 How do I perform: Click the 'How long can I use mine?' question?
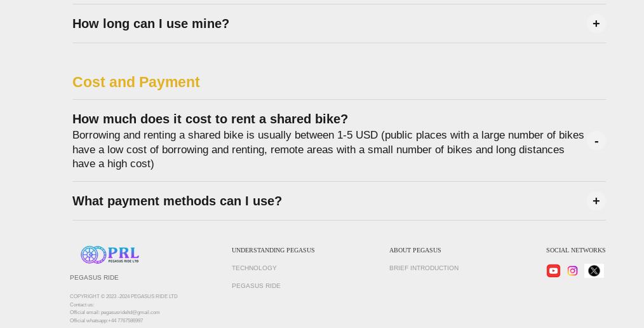tap(151, 24)
